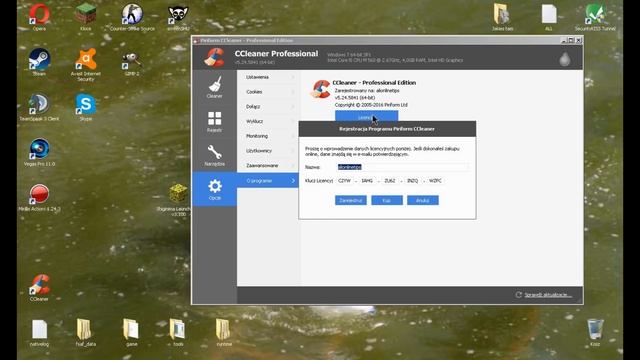Open the Cleaner section in CCleaner sidebar
Viewport: 640px width, 360px height.
click(x=214, y=87)
